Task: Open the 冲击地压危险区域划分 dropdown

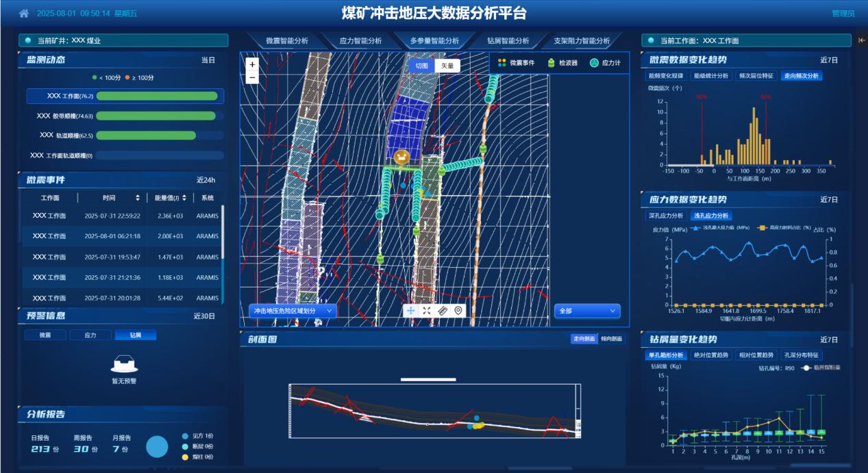Action: pos(293,311)
